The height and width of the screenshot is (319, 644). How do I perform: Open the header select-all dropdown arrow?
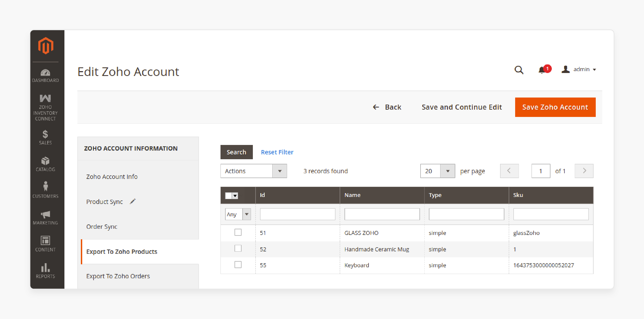235,196
